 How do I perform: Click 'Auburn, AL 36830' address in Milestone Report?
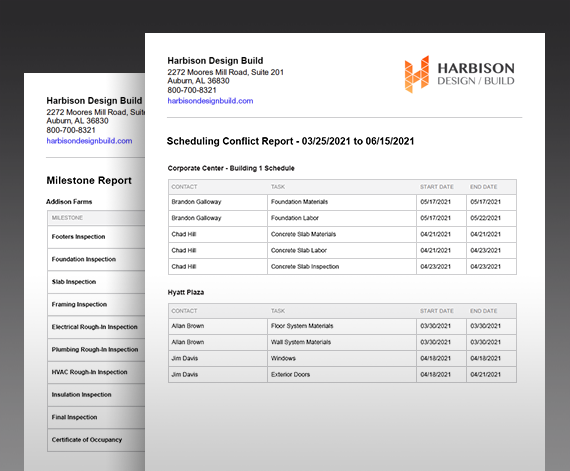point(77,121)
